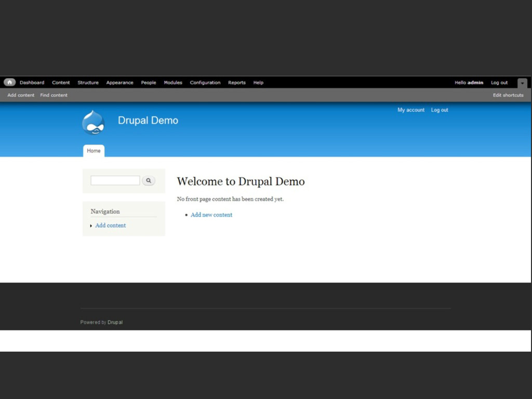Open the Modules menu

pos(172,83)
